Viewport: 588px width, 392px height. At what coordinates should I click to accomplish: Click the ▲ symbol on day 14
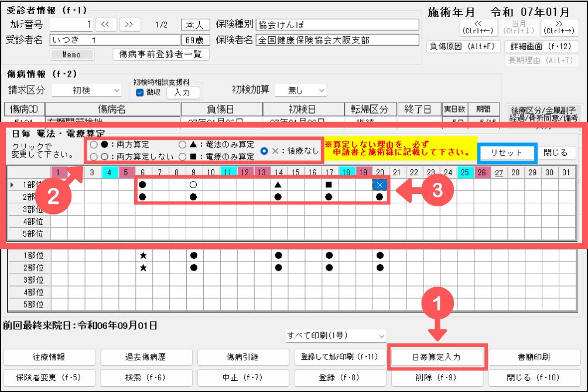click(279, 185)
